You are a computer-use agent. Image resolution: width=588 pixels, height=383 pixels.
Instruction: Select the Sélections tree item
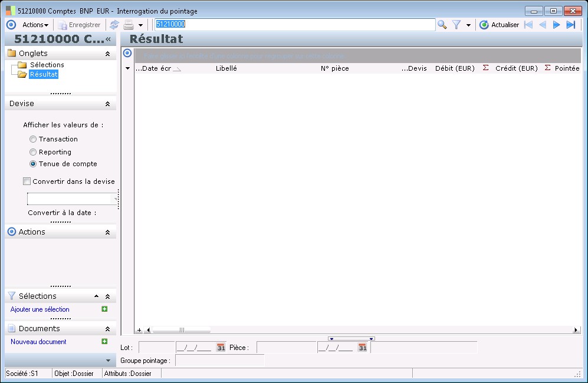click(47, 65)
